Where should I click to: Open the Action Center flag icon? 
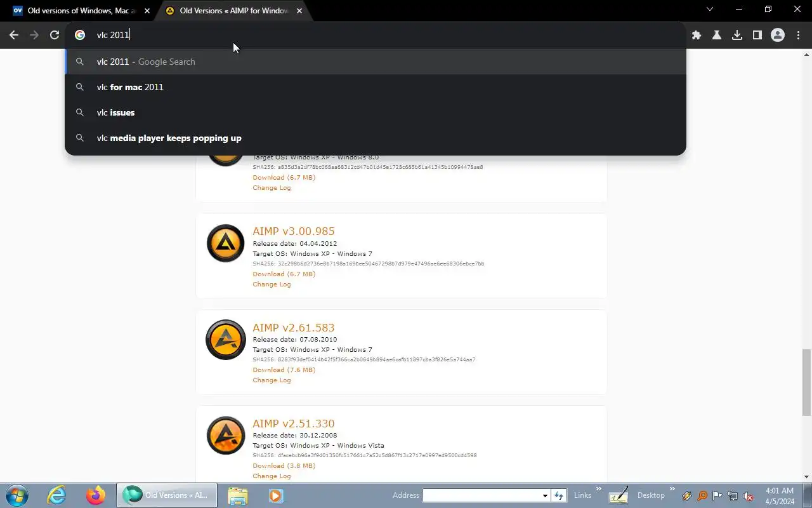[x=717, y=496]
